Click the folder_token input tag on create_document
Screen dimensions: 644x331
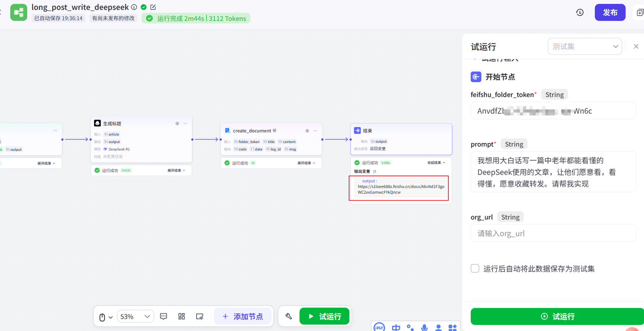(247, 142)
